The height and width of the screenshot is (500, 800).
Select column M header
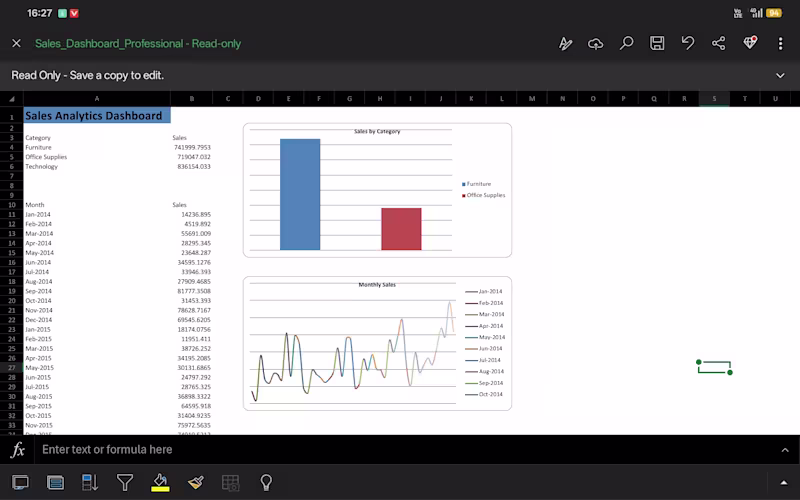pos(532,99)
